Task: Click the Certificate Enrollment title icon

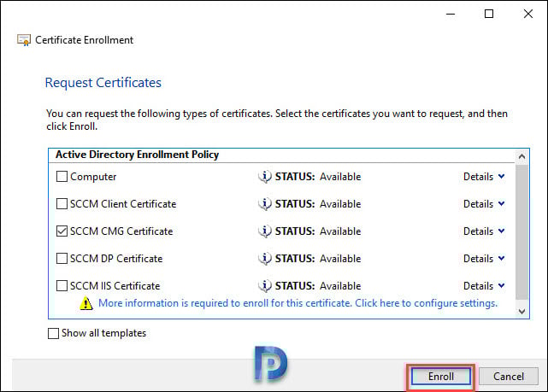Action: click(24, 40)
